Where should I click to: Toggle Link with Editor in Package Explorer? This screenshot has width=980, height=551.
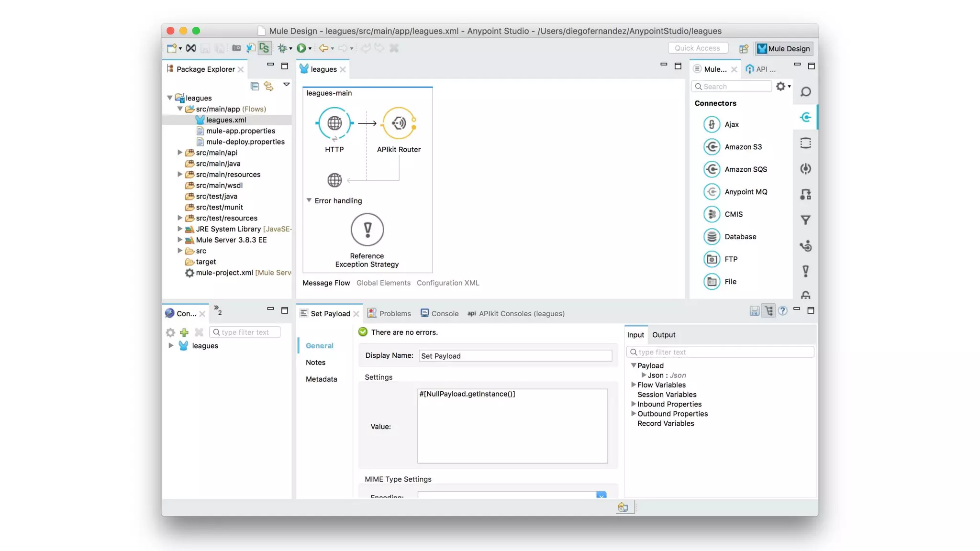[x=268, y=86]
